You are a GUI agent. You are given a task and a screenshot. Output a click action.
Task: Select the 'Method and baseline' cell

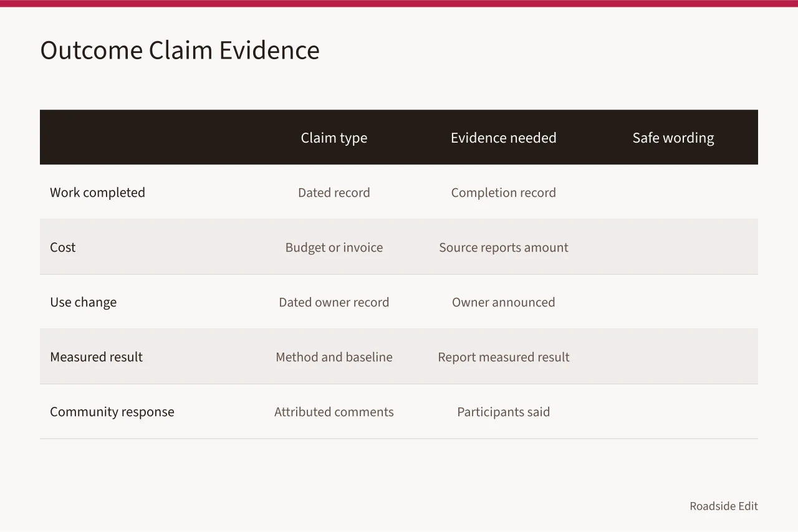[x=334, y=357]
